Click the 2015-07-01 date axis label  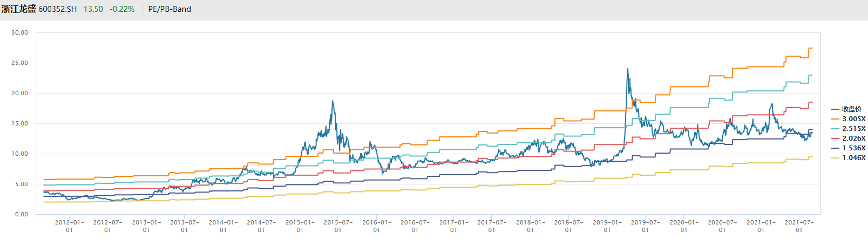tap(338, 226)
